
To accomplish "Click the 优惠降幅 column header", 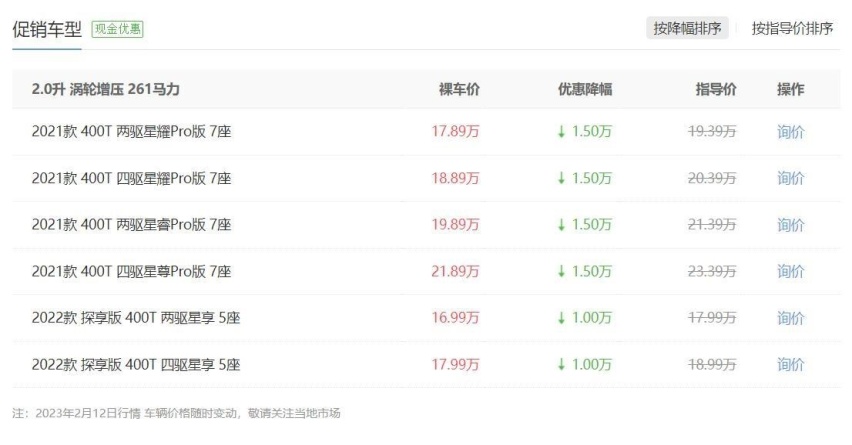I will click(585, 89).
